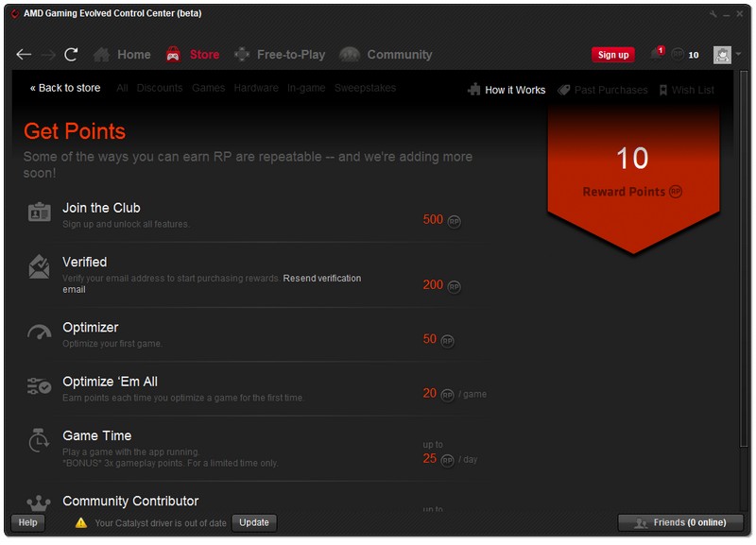This screenshot has width=756, height=545.
Task: Click the Optimize 'Em All sliders icon
Action: 39,386
